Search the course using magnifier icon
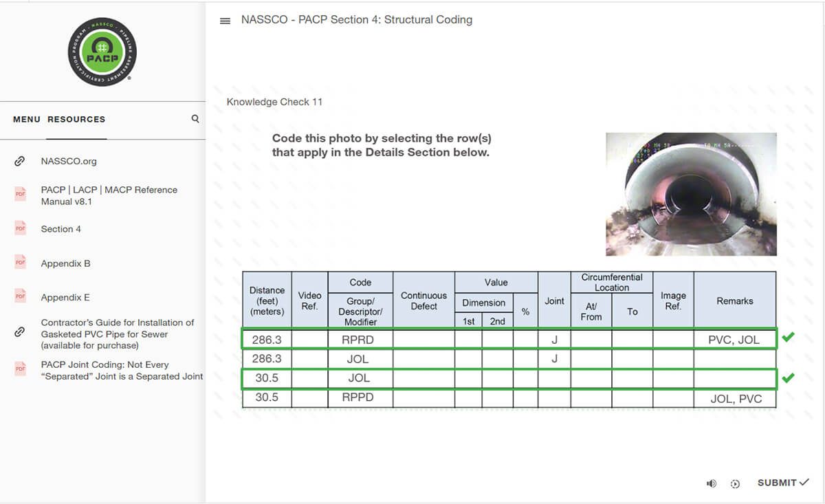The height and width of the screenshot is (504, 825). [x=195, y=118]
